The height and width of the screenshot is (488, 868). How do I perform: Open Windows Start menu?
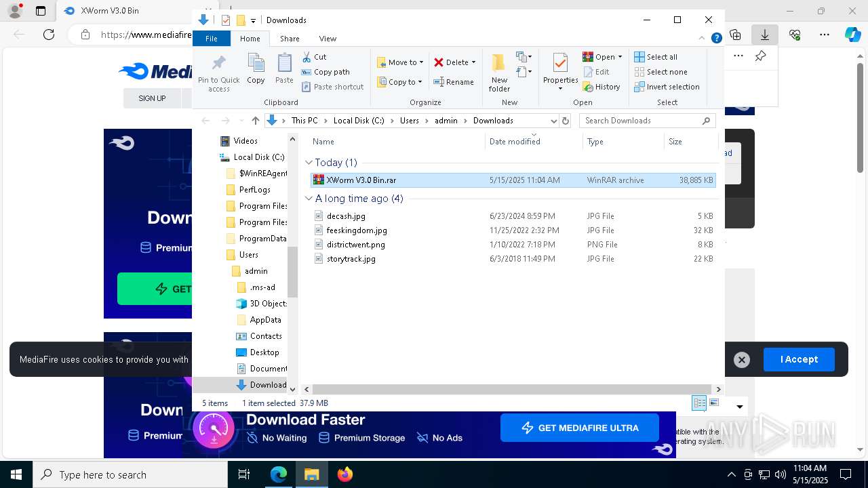click(x=16, y=474)
